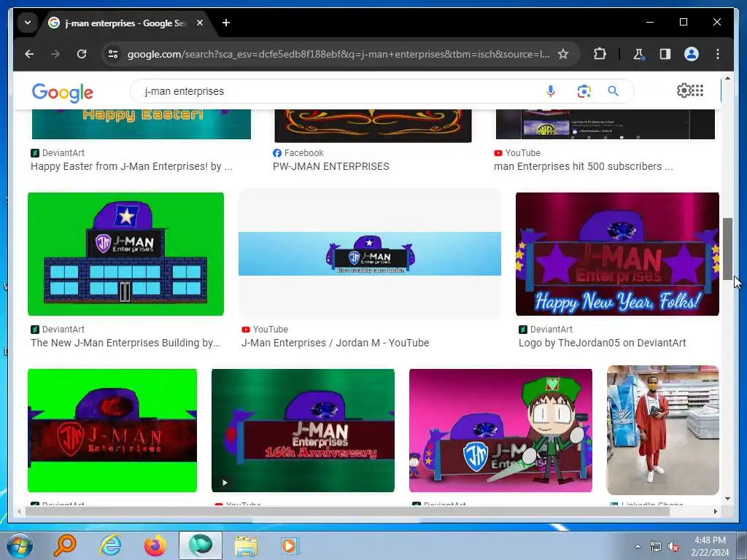The image size is (747, 560).
Task: Open the cartoon character J-Man thumbnail
Action: (x=500, y=430)
